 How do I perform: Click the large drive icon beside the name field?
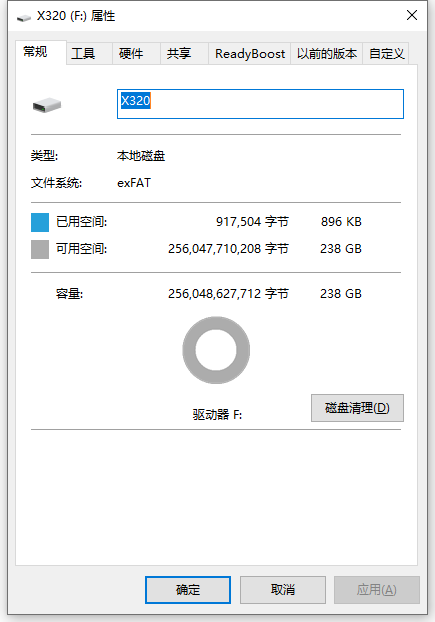(47, 105)
